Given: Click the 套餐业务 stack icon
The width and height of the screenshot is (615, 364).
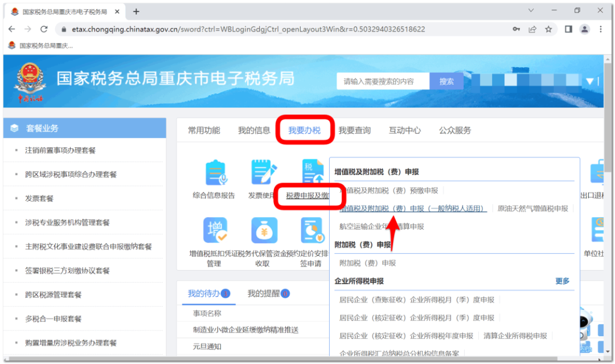Looking at the screenshot, I should click(14, 128).
